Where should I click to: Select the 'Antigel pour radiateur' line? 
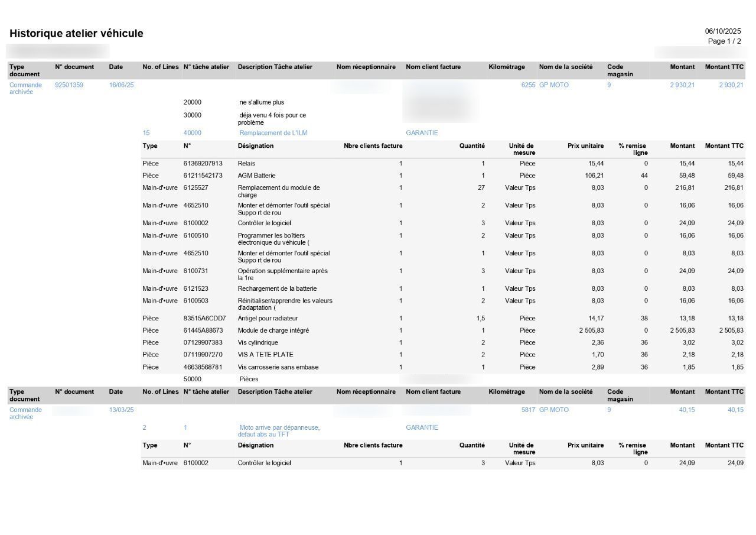pyautogui.click(x=268, y=319)
